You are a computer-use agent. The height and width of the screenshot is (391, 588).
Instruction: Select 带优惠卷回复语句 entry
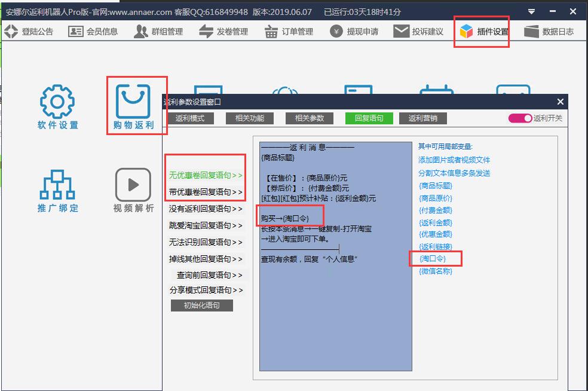[x=206, y=192]
